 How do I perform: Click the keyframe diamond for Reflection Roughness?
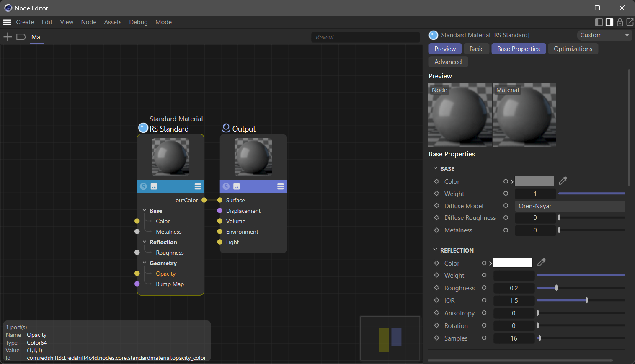click(436, 288)
